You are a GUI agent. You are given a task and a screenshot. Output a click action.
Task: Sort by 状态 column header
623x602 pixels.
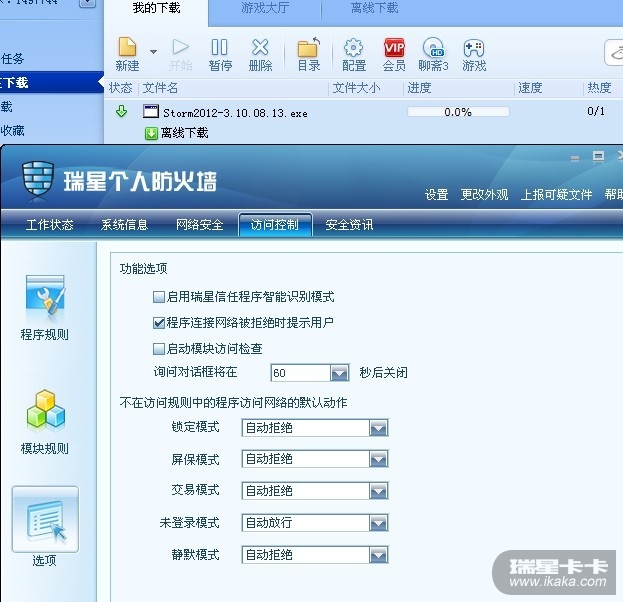pyautogui.click(x=120, y=88)
